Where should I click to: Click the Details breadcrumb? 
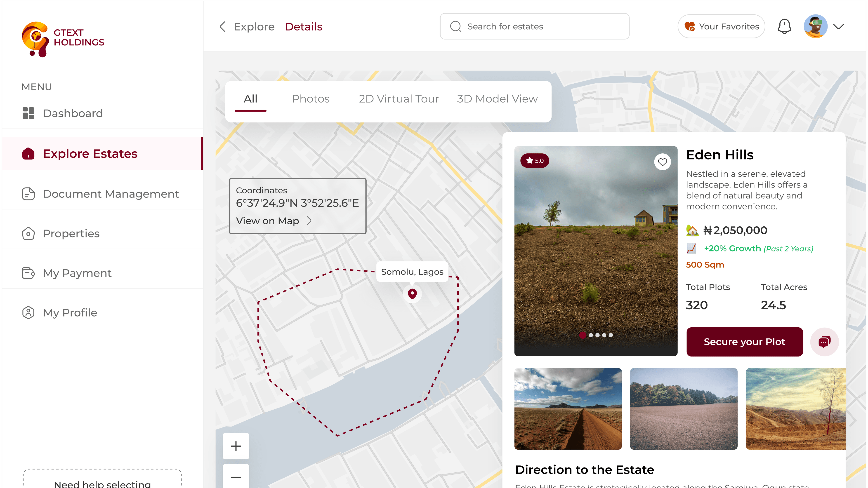click(304, 27)
